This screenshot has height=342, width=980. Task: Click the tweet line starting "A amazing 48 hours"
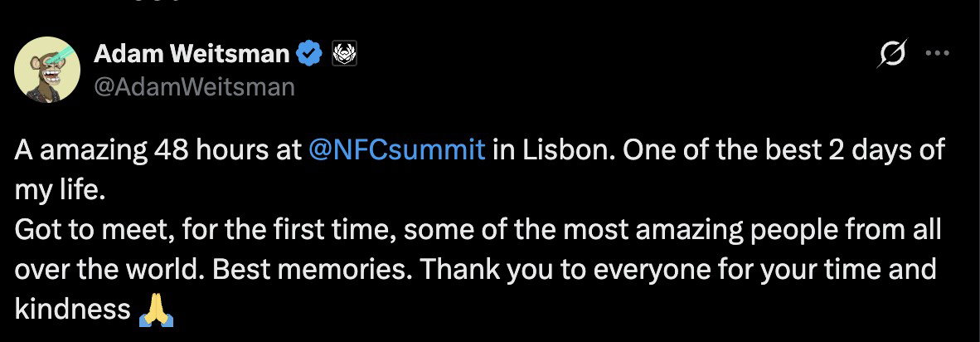[x=479, y=151]
